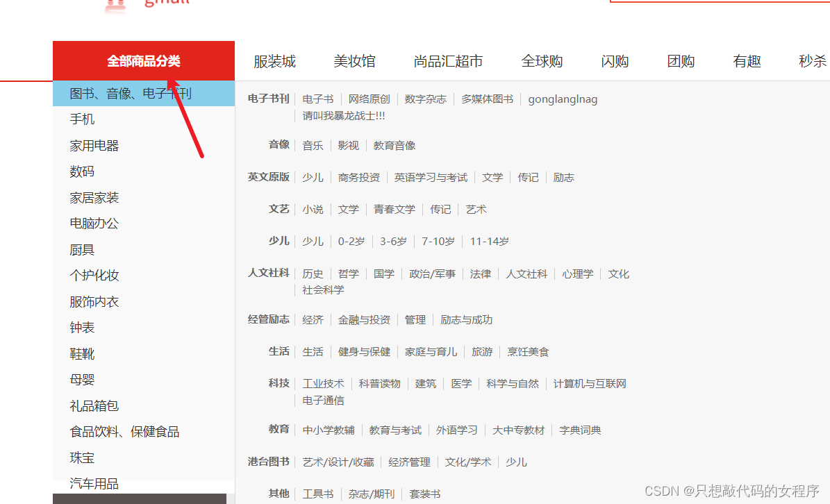This screenshot has width=830, height=504.
Task: Open the 心理学 link
Action: coord(577,274)
